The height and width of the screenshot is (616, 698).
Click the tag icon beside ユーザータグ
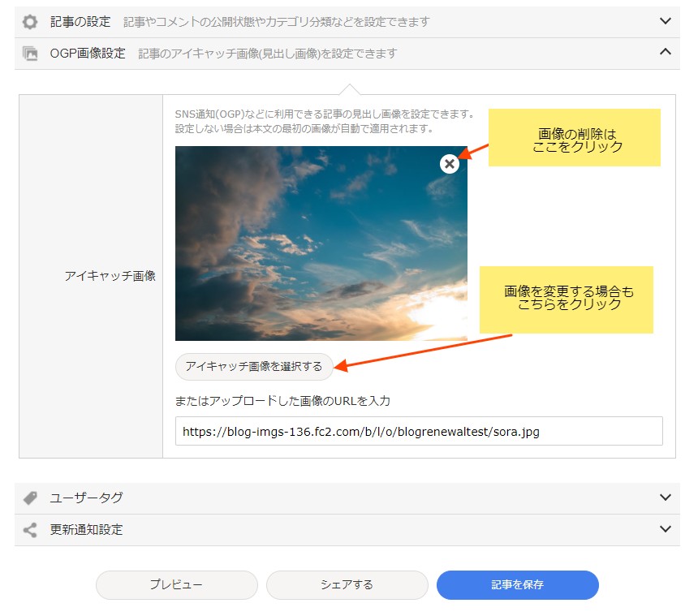coord(30,498)
